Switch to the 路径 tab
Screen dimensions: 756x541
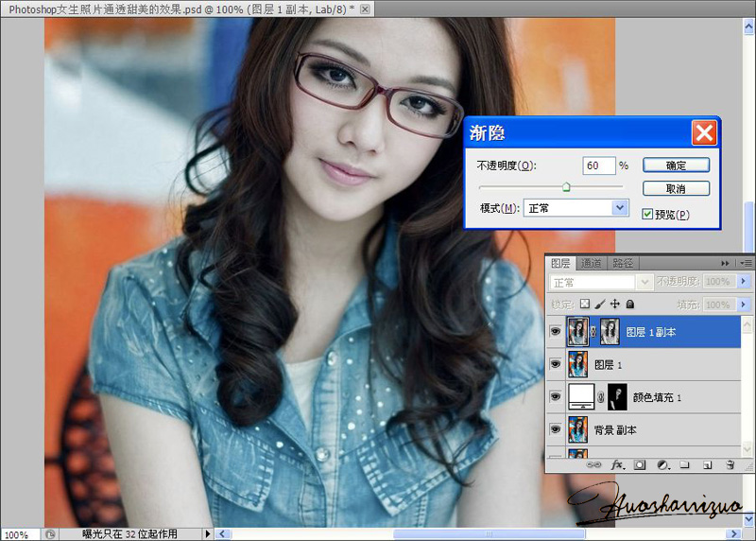click(623, 263)
